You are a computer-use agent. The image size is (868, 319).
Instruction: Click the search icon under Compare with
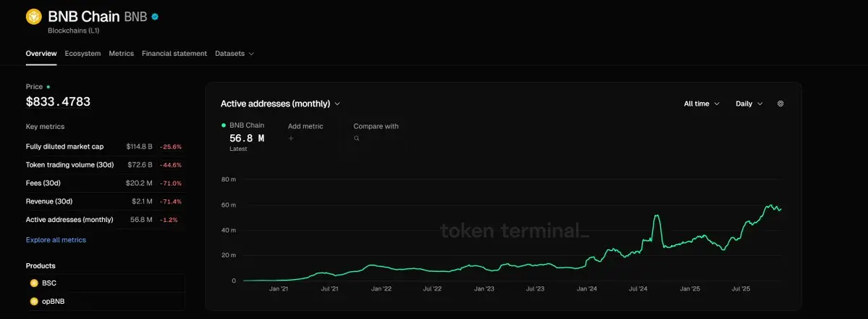click(357, 138)
